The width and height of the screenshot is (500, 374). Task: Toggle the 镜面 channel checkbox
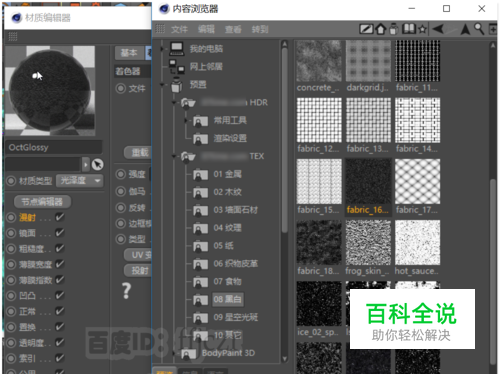[60, 233]
